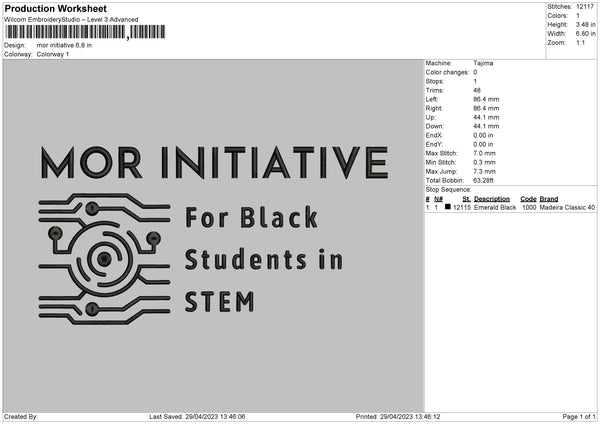Select the 'St.' column header

[x=466, y=199]
